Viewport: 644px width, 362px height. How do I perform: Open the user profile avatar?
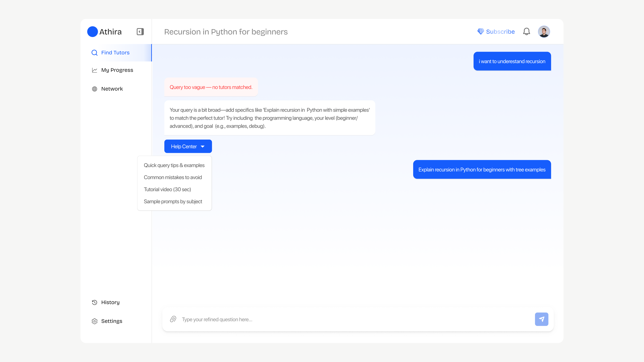coord(544,32)
